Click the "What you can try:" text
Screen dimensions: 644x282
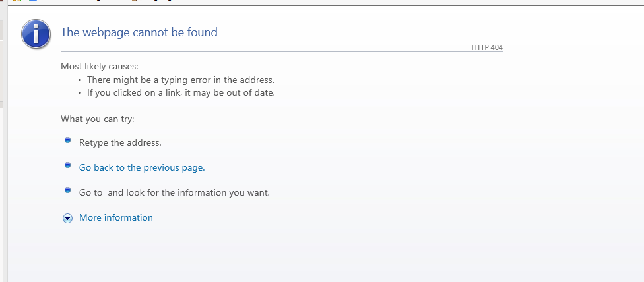[98, 119]
